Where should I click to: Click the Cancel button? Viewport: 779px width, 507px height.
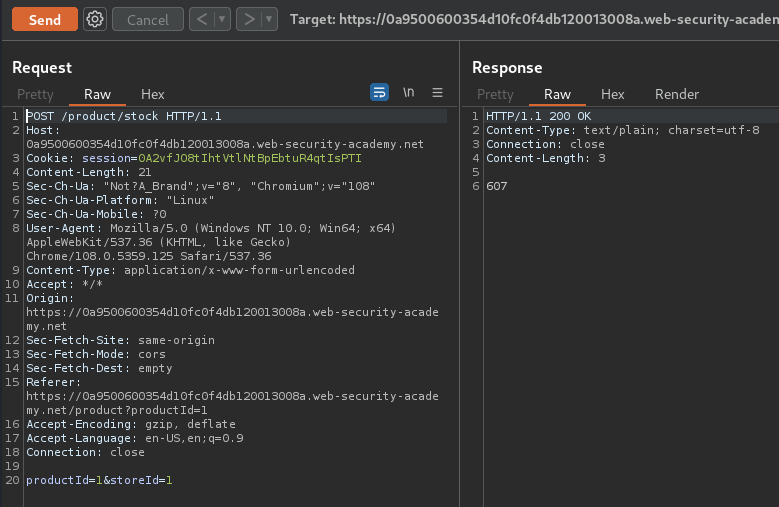(x=148, y=19)
